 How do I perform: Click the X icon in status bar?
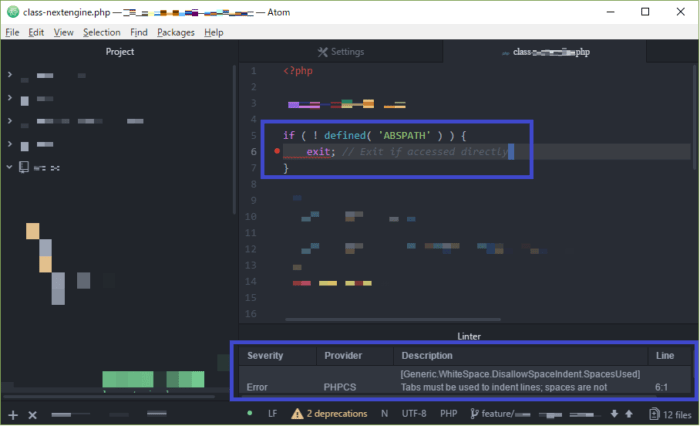(x=32, y=414)
